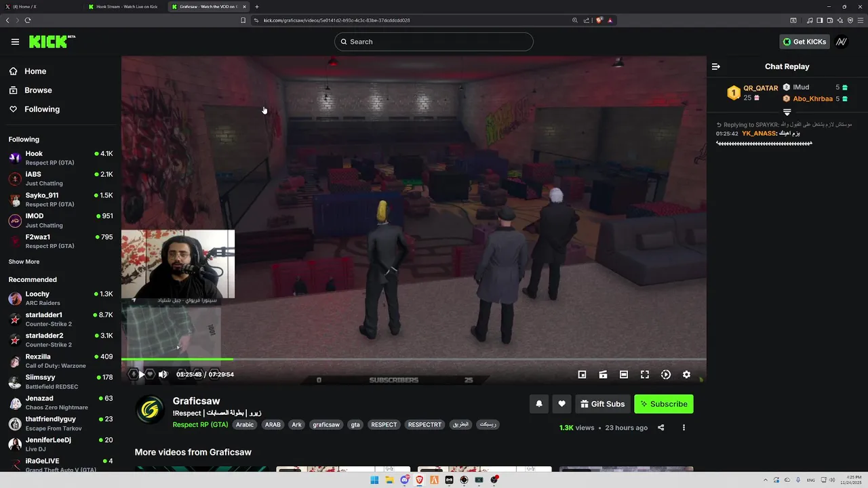
Task: Mute the video volume
Action: click(x=163, y=374)
